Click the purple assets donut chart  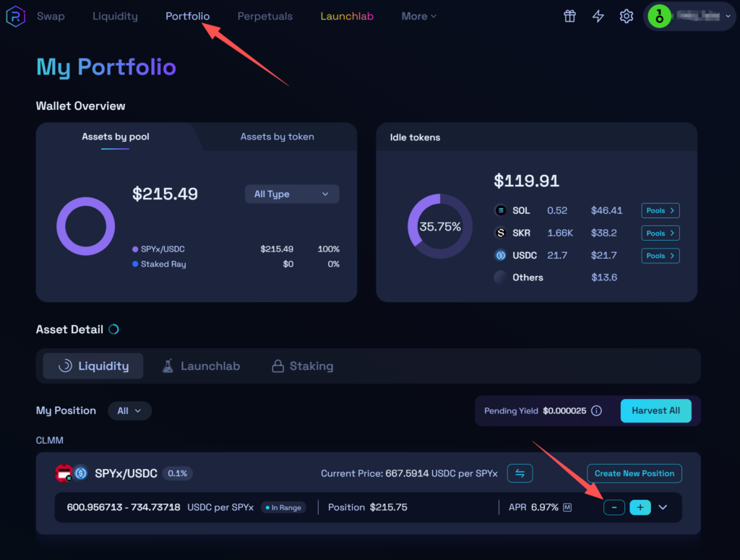(85, 226)
